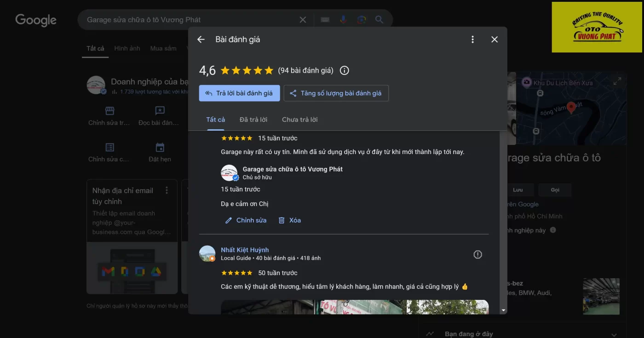Click the Doanh nghiệp của bạn profile avatar

96,85
